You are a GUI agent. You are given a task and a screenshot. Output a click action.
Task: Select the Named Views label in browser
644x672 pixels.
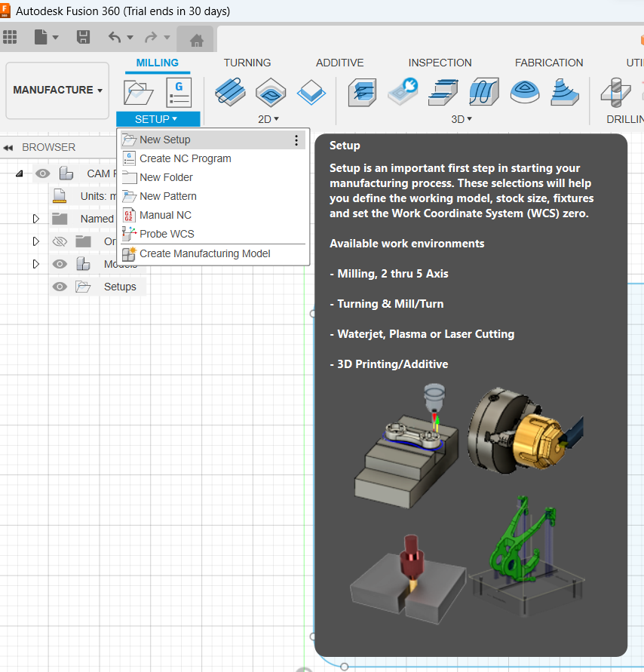tap(97, 219)
